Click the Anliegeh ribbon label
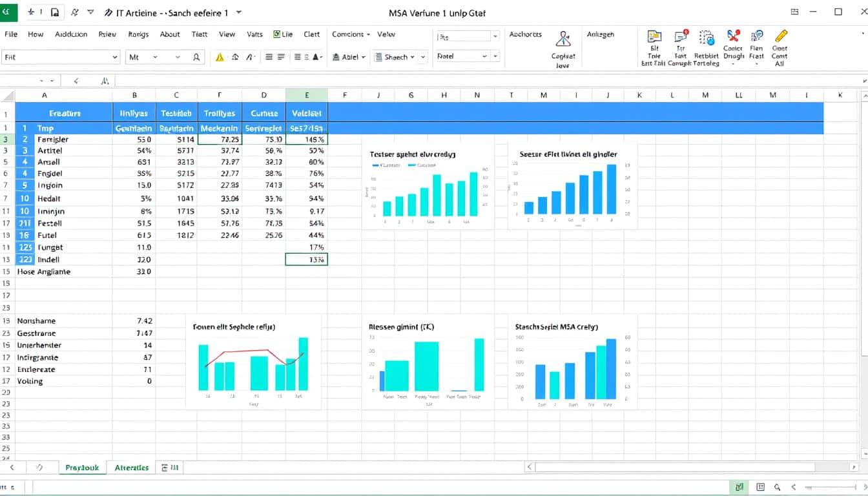Screen dimensions: 868x496 [x=601, y=34]
